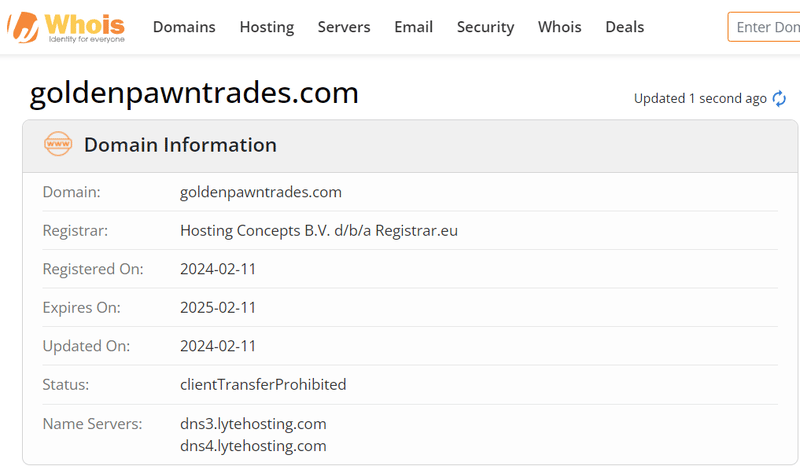The height and width of the screenshot is (466, 800).
Task: Focus the Enter Domain search field
Action: [764, 27]
